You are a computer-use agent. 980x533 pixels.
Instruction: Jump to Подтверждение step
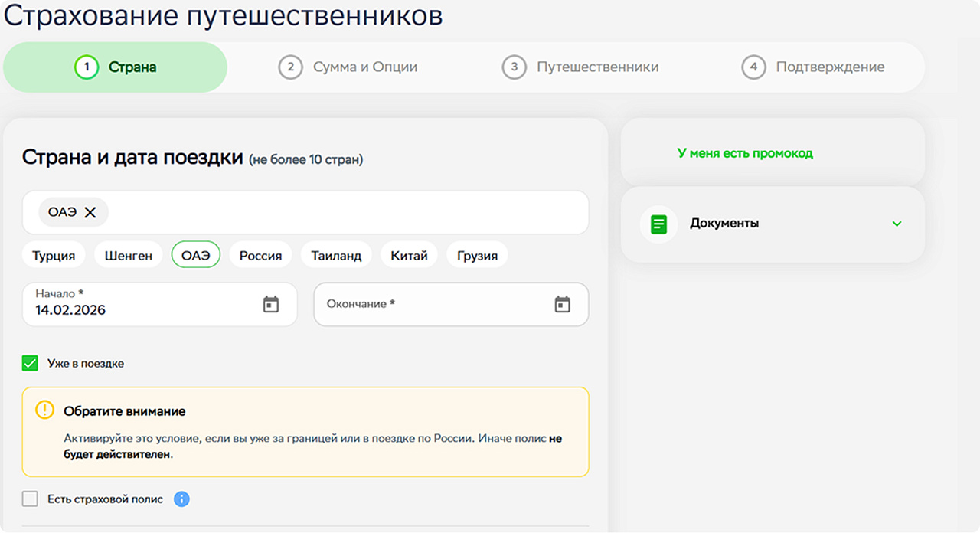[x=813, y=67]
